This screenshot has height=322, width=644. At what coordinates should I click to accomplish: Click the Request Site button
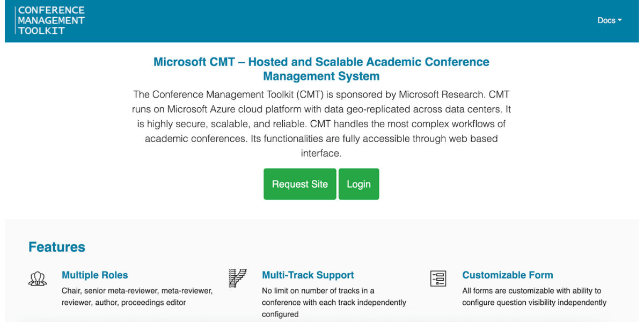coord(299,184)
